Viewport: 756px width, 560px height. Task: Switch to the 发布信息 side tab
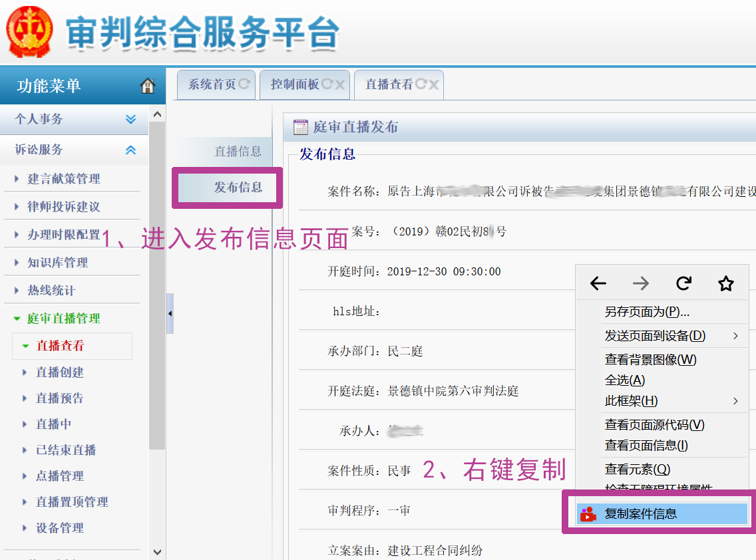pyautogui.click(x=238, y=188)
